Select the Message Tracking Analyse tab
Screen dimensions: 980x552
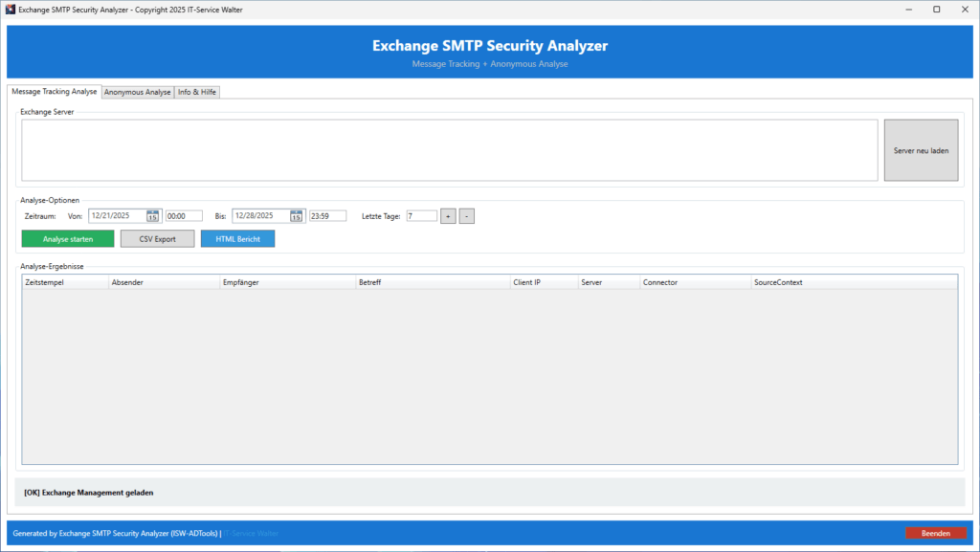[x=54, y=92]
